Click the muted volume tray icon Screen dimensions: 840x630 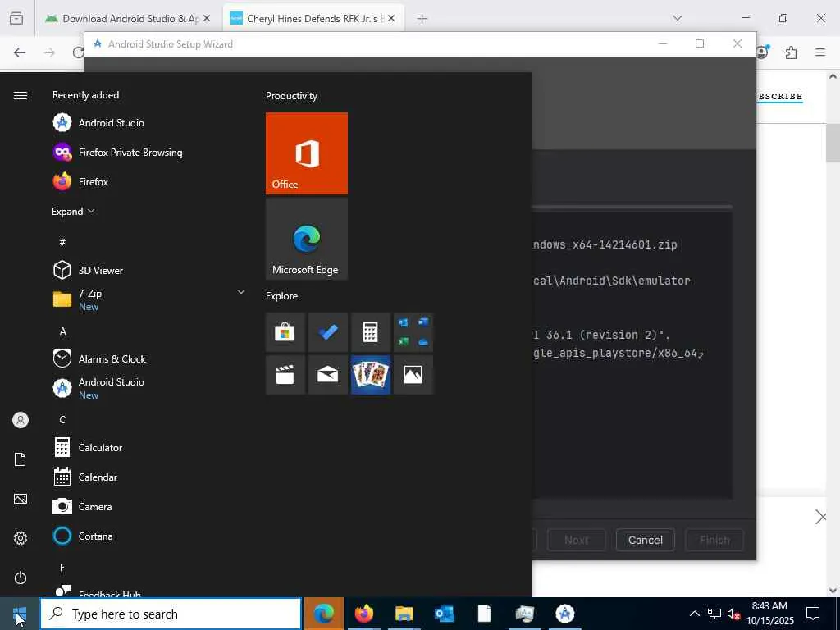click(x=734, y=614)
